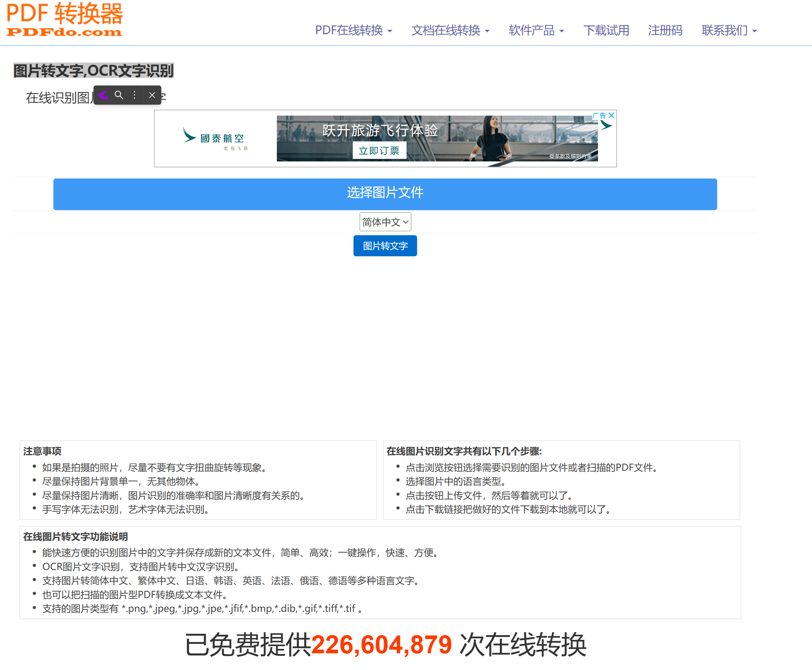812x670 pixels.
Task: Open the 文档在线转换 dropdown menu
Action: point(450,30)
